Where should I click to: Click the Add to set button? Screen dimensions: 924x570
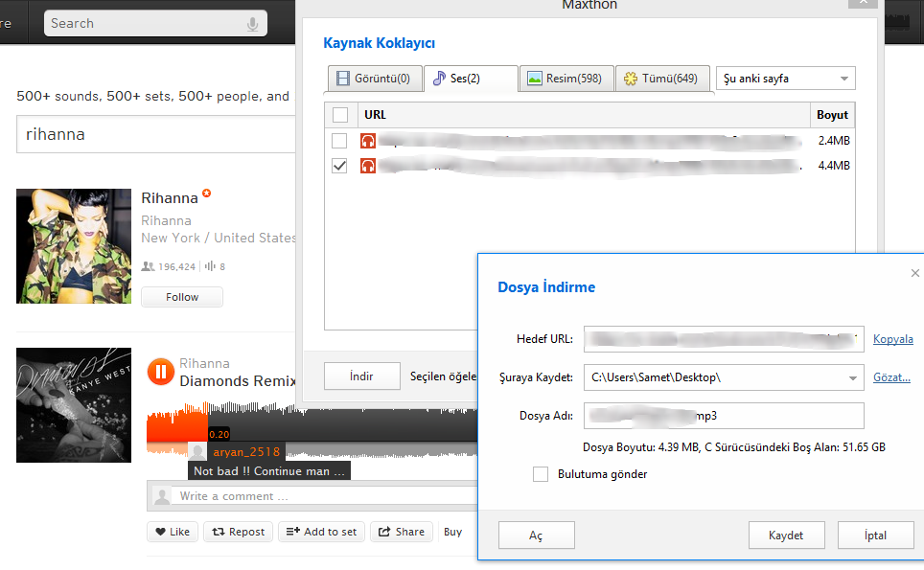click(x=321, y=532)
